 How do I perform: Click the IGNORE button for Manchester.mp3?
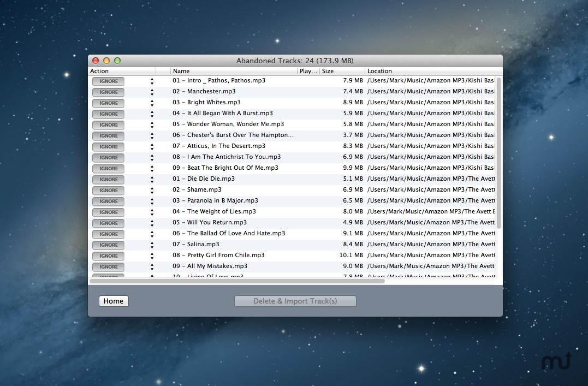[108, 92]
